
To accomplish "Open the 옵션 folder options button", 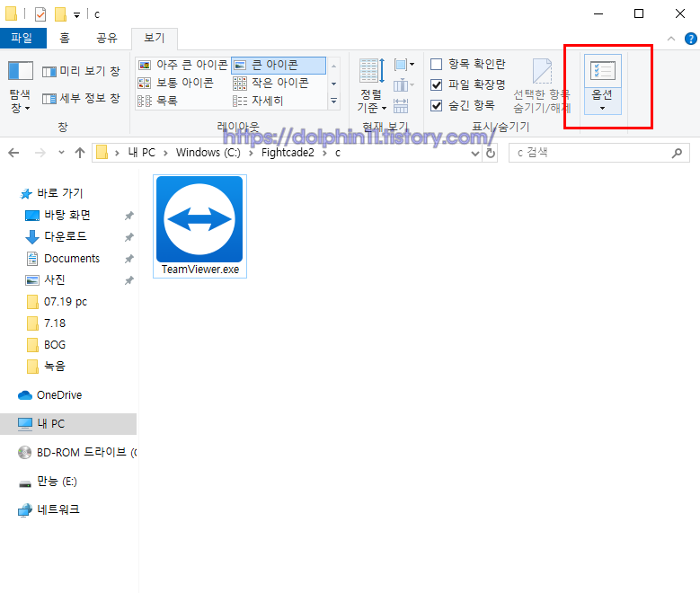I will coord(602,72).
